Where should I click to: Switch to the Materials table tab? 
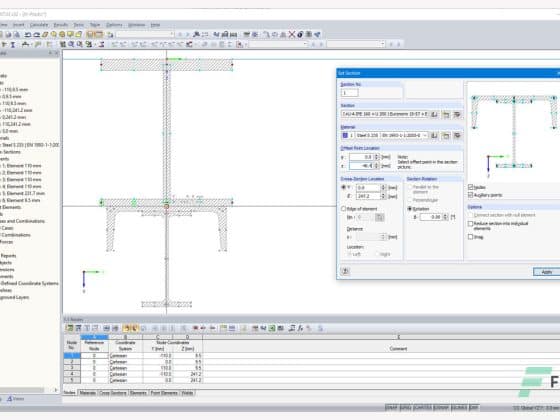click(x=88, y=393)
